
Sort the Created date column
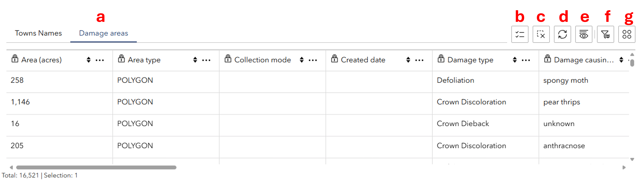408,60
